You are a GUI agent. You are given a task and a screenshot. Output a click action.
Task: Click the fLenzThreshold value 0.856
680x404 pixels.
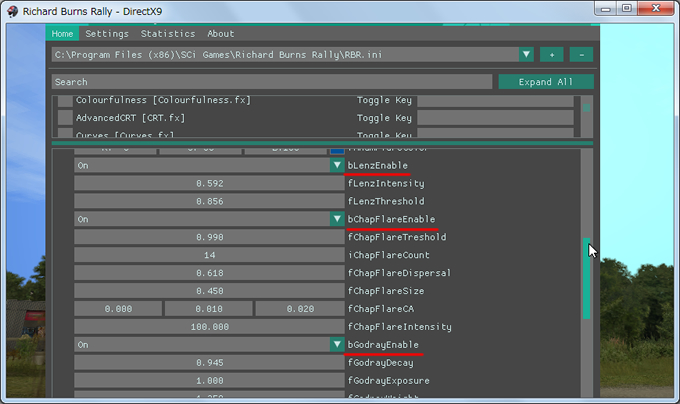[209, 201]
